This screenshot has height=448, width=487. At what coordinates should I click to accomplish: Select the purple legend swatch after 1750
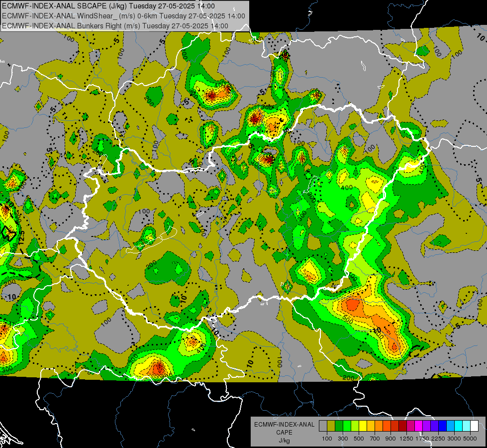point(427,426)
